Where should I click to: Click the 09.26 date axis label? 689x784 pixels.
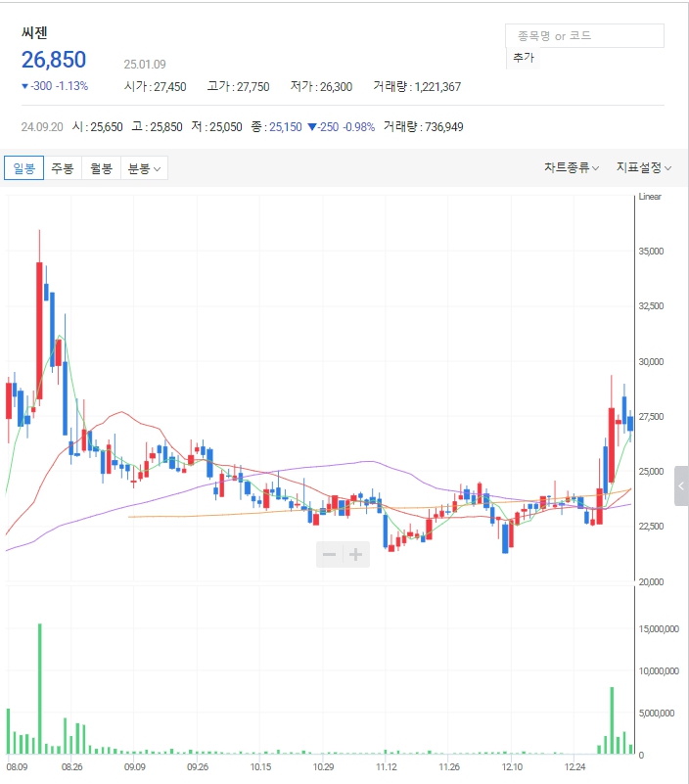[x=198, y=767]
